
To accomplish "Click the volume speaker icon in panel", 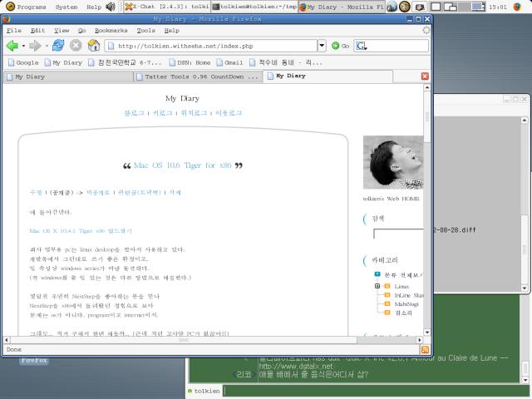I will point(111,7).
